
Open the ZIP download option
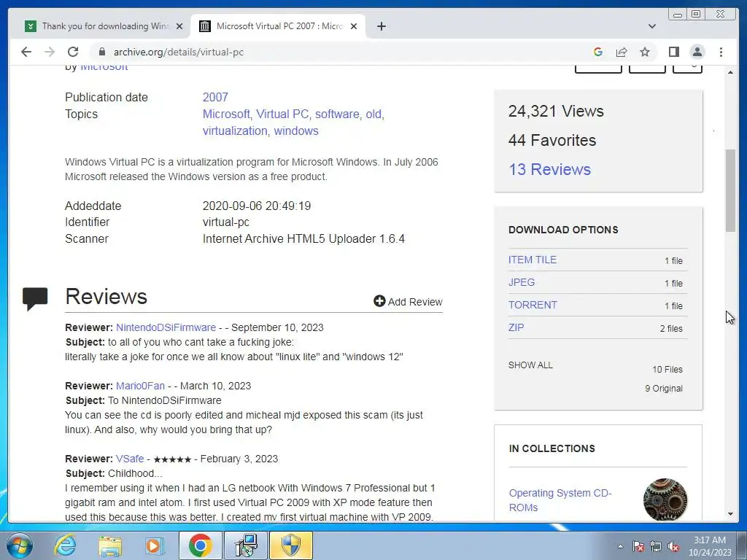pyautogui.click(x=516, y=327)
